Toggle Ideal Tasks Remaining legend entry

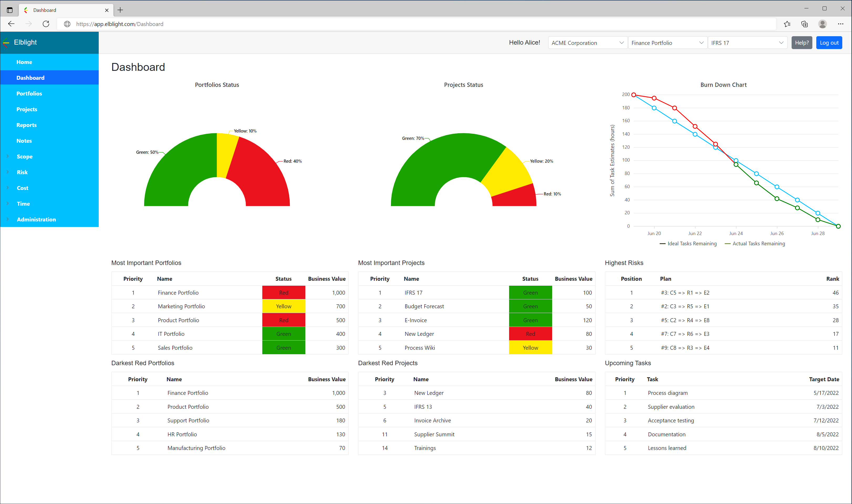[x=688, y=243]
